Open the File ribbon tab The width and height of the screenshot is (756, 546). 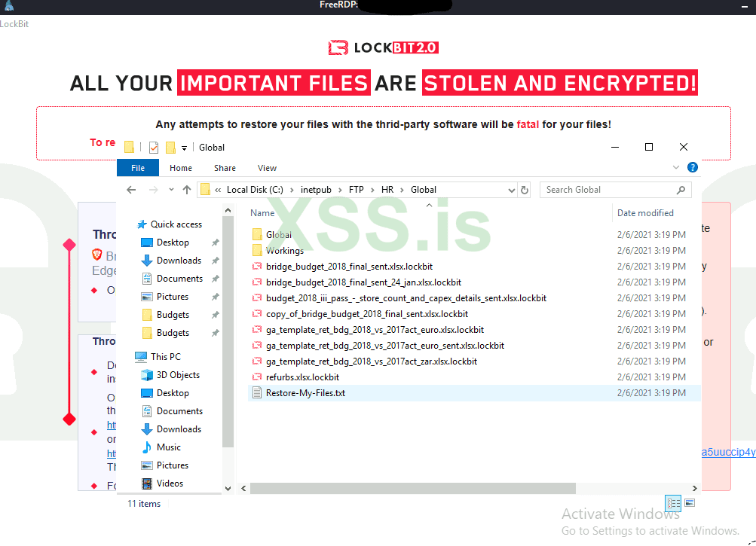[138, 168]
